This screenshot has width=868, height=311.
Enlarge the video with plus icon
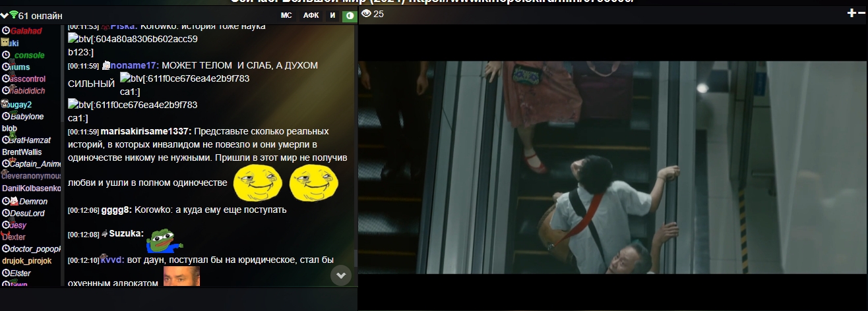(x=852, y=13)
